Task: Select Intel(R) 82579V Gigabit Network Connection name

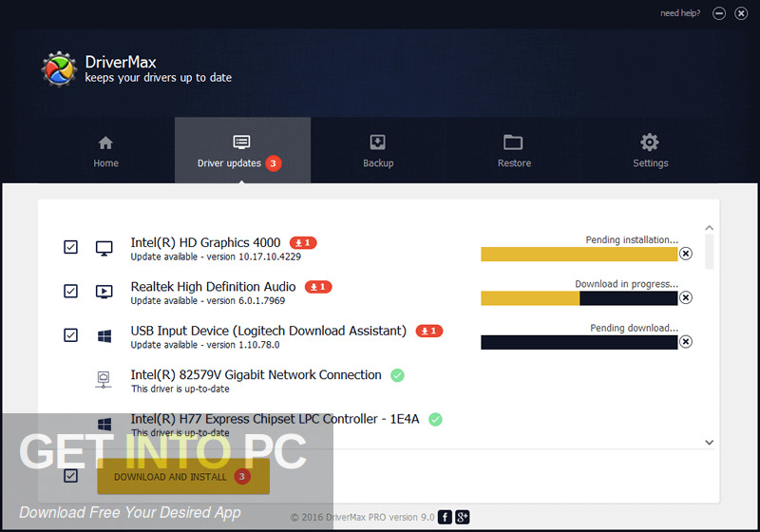Action: pyautogui.click(x=256, y=374)
